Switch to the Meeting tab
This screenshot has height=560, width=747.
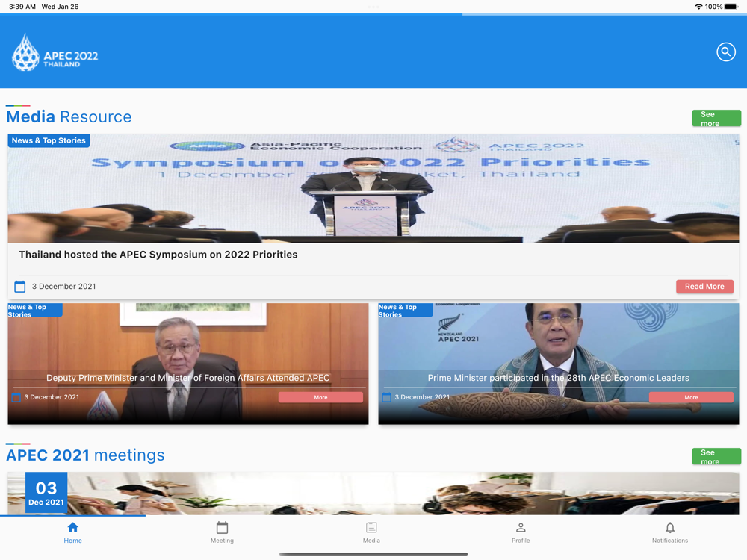[x=222, y=533]
